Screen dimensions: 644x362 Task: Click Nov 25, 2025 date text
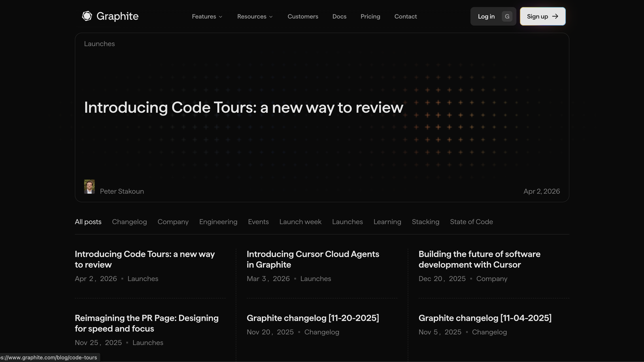[98, 343]
